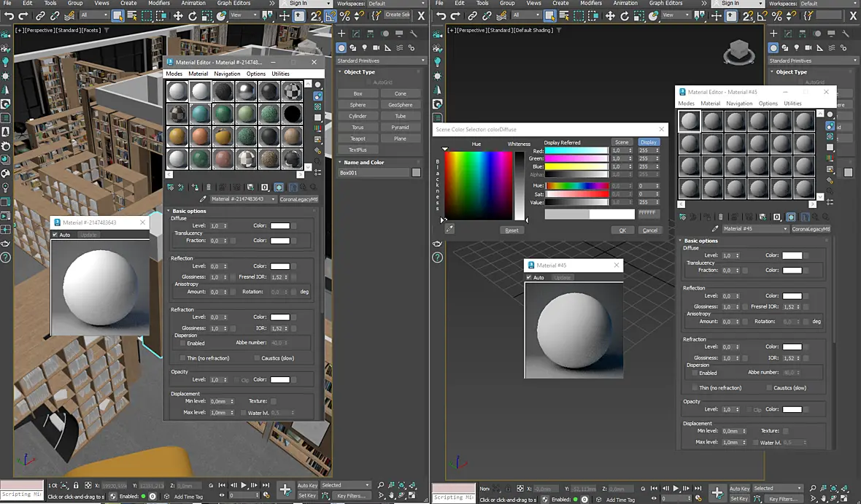Click Show Shaded Material in right editor toolbar
The height and width of the screenshot is (504, 861).
[791, 217]
